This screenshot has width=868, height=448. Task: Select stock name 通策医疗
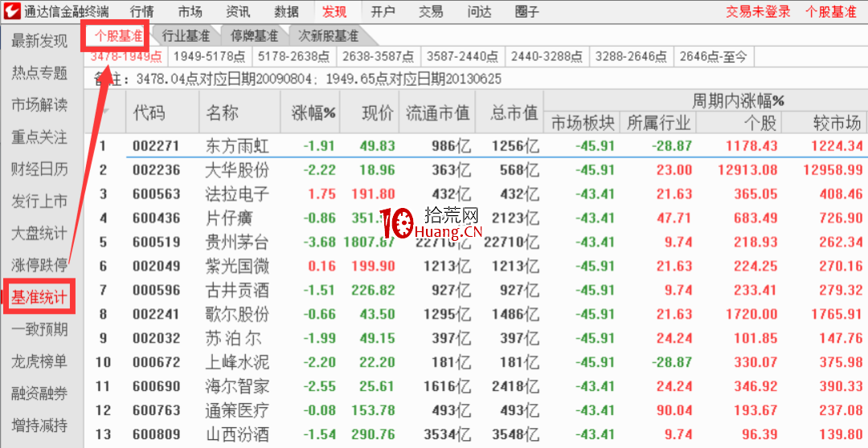[x=237, y=410]
